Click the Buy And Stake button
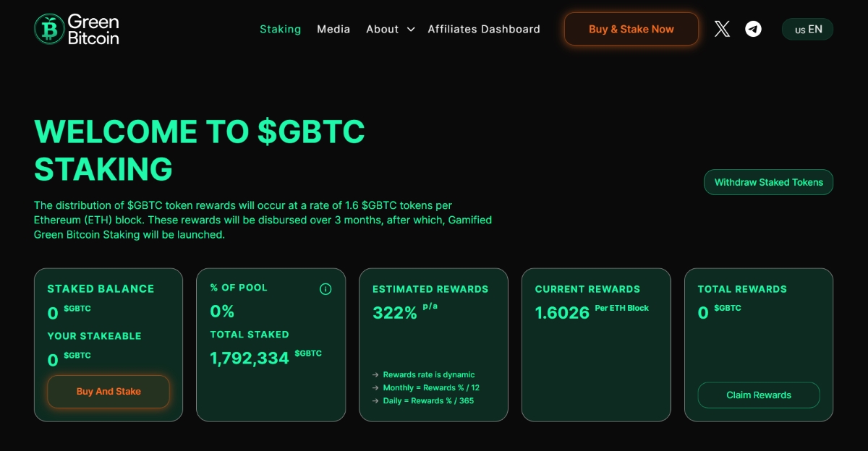Viewport: 868px width, 451px height. [109, 392]
